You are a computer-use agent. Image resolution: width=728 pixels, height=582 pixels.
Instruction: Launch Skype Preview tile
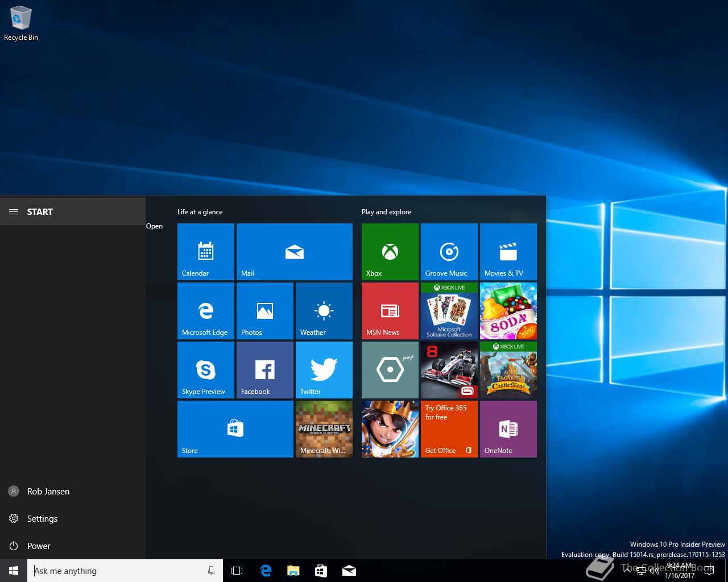pyautogui.click(x=205, y=369)
